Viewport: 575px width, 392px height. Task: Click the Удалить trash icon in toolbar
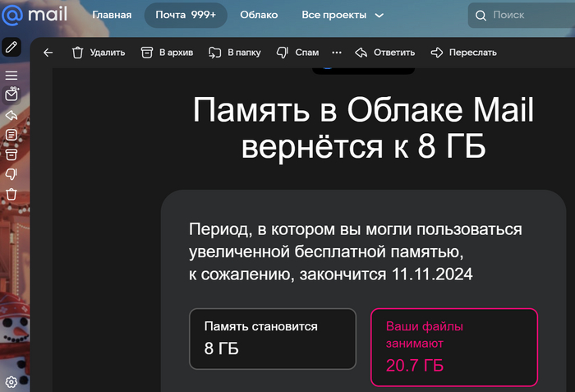click(78, 53)
